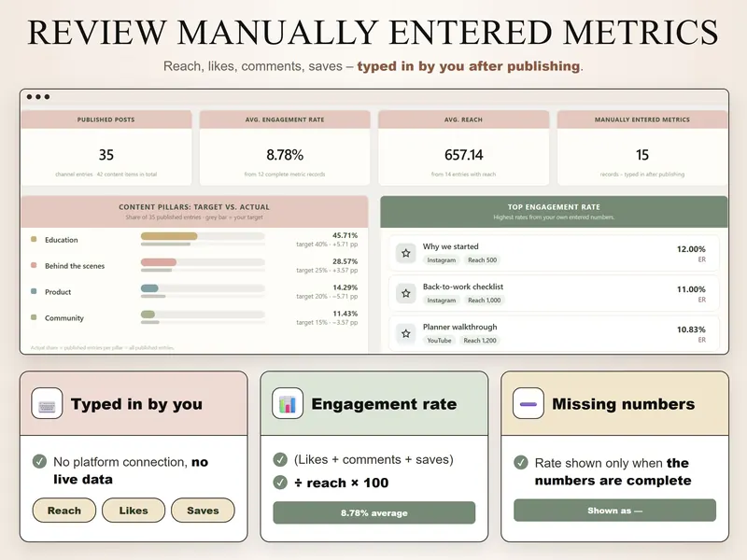
Task: Click the footnote text below the pillars list
Action: pos(103,347)
